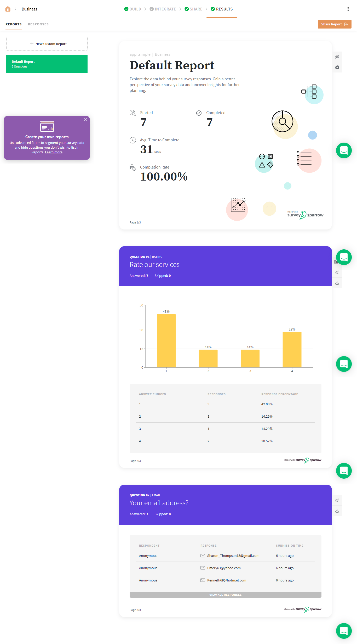This screenshot has height=644, width=357.
Task: Open report settings gear icon
Action: coord(337,67)
